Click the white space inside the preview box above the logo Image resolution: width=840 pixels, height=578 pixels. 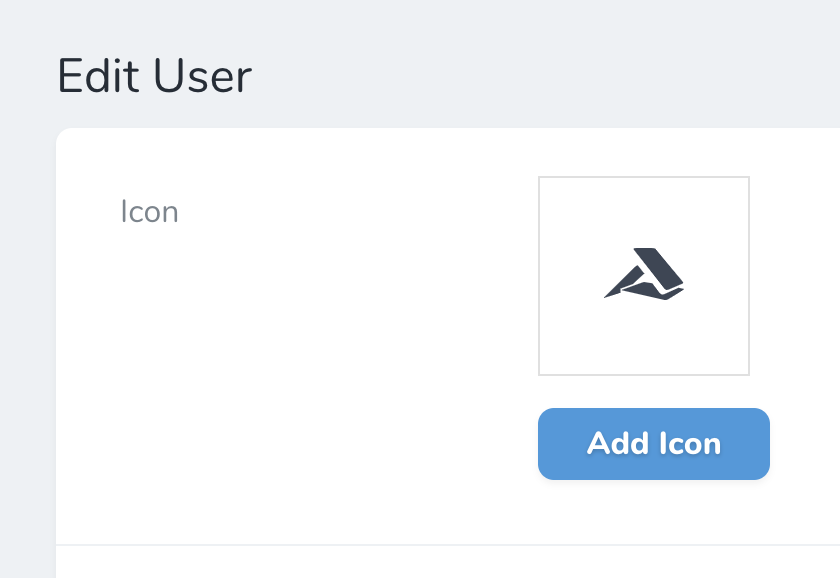tap(644, 212)
